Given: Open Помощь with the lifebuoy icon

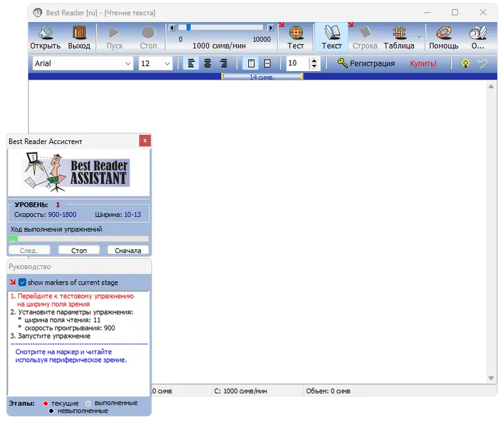Looking at the screenshot, I should [444, 38].
